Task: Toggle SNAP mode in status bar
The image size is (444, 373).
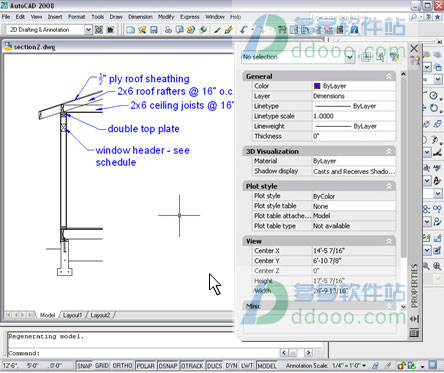Action: click(x=84, y=366)
